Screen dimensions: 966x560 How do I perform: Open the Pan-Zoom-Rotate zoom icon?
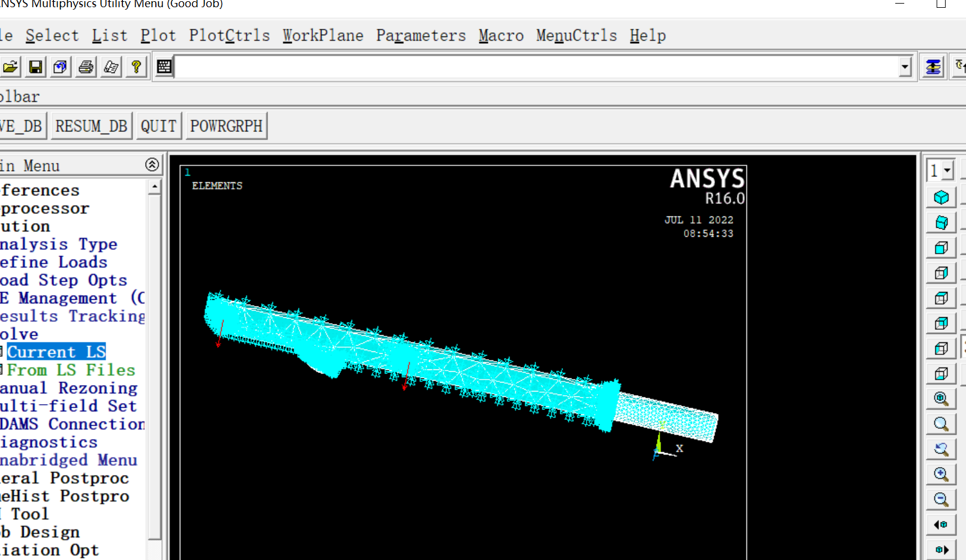coord(940,398)
